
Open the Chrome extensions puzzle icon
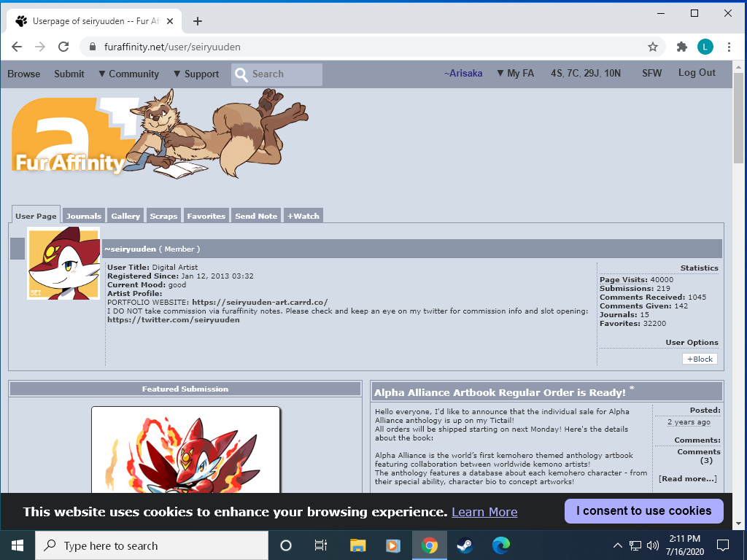[682, 47]
